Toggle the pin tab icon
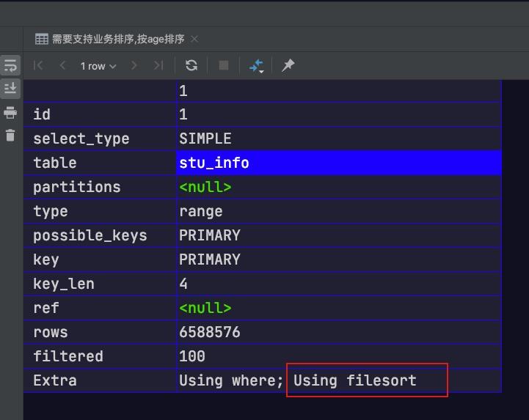529x420 pixels. 288,65
